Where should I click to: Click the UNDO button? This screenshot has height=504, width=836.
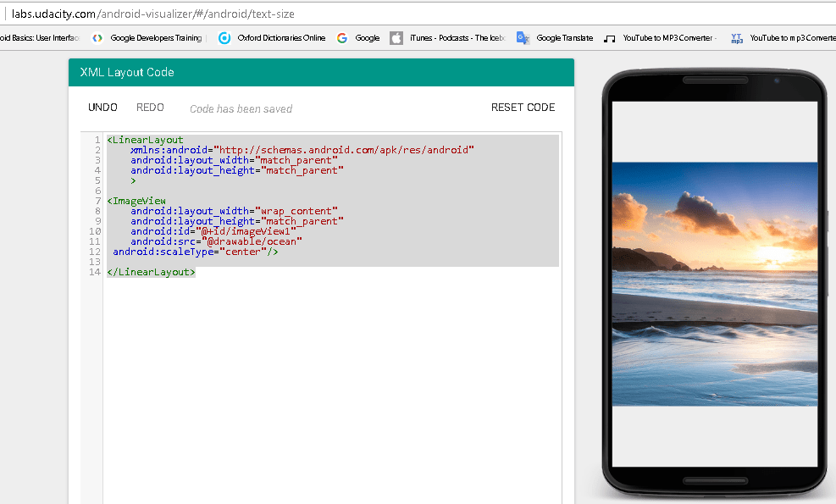pos(102,107)
